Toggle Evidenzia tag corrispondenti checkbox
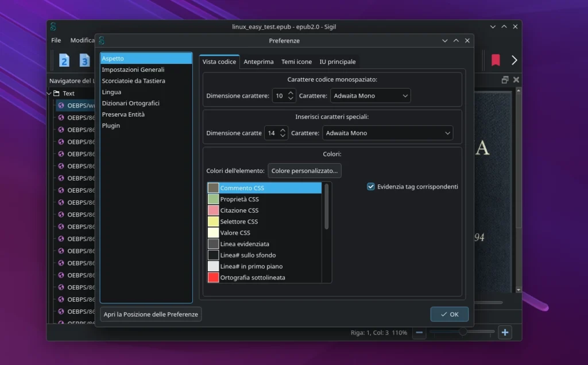Viewport: 588px width, 365px height. (371, 186)
